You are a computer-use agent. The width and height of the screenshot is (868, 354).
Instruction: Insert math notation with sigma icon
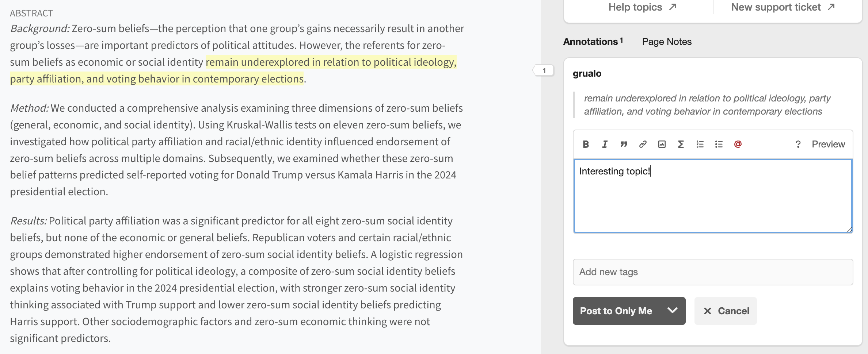(680, 144)
